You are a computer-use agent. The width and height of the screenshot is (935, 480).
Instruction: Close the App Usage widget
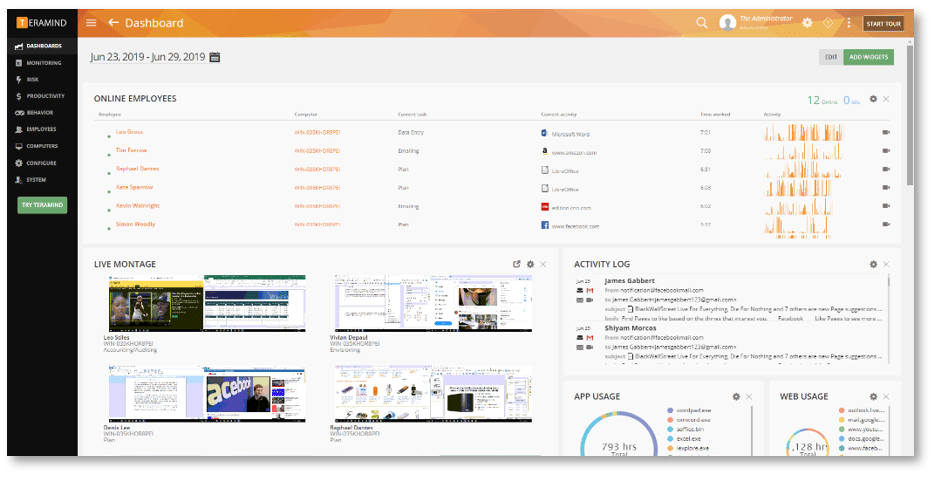(x=749, y=397)
